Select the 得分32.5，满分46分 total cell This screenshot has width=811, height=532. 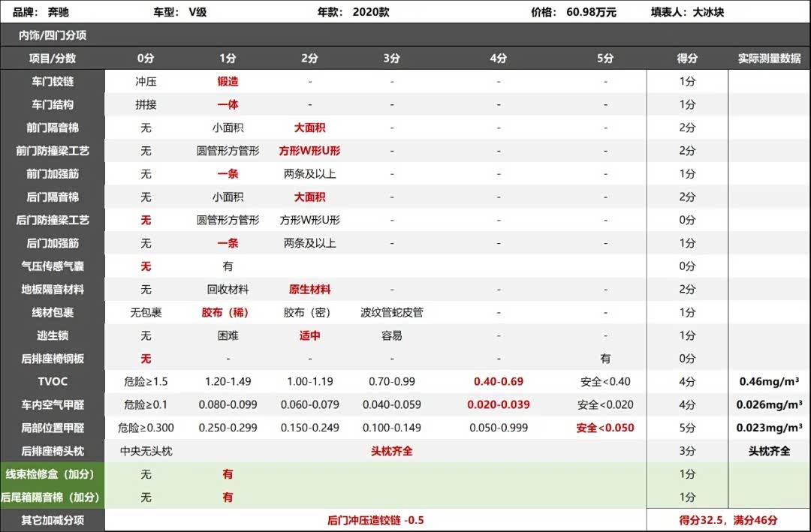click(x=728, y=520)
